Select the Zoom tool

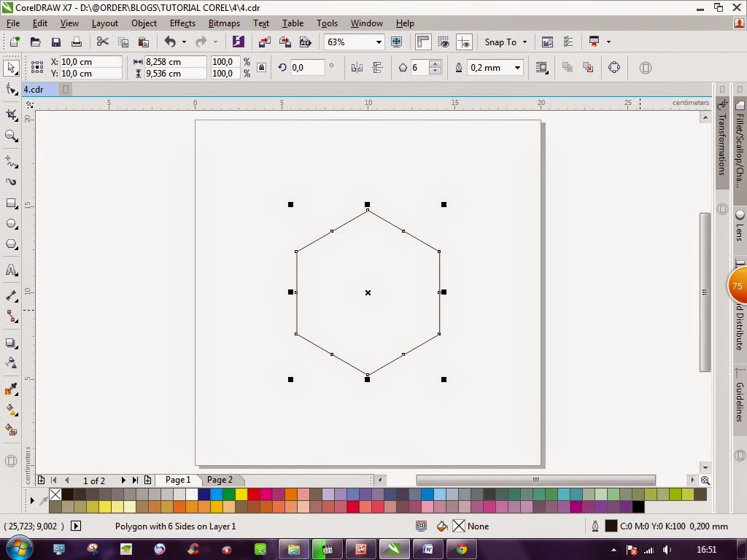click(x=11, y=136)
